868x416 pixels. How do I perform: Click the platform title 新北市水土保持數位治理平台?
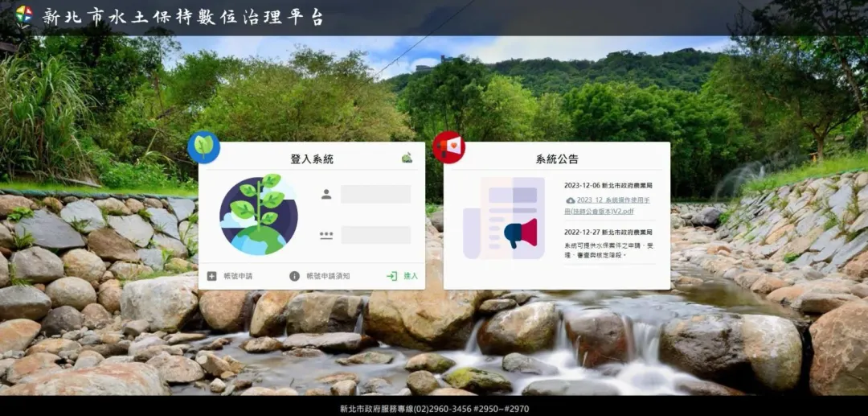tap(183, 17)
